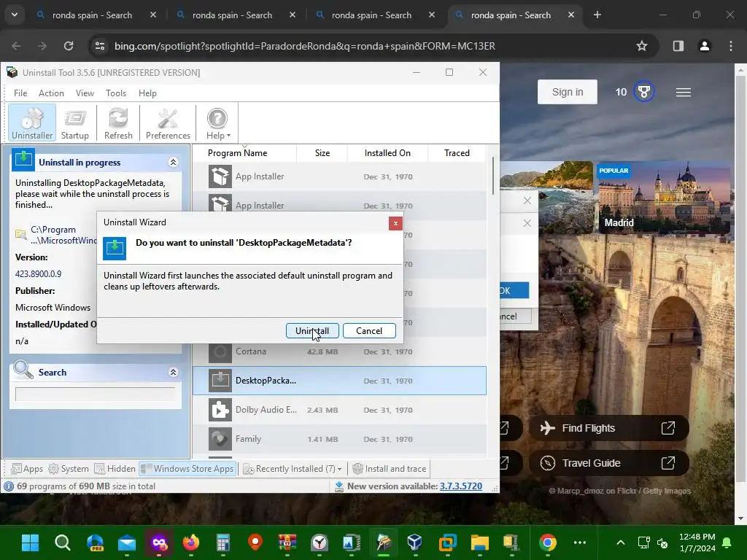
Task: Bookmark this page with star icon
Action: 642,46
